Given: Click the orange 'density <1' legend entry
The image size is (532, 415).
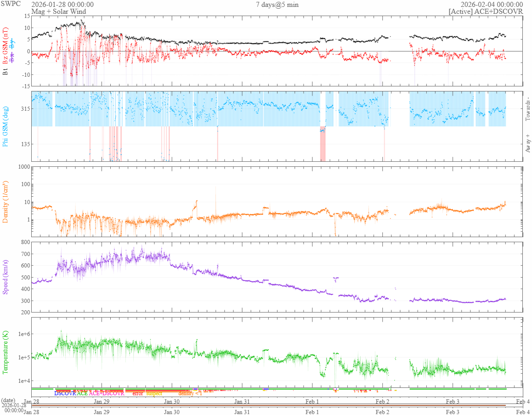Looking at the screenshot, I should click(x=190, y=393).
